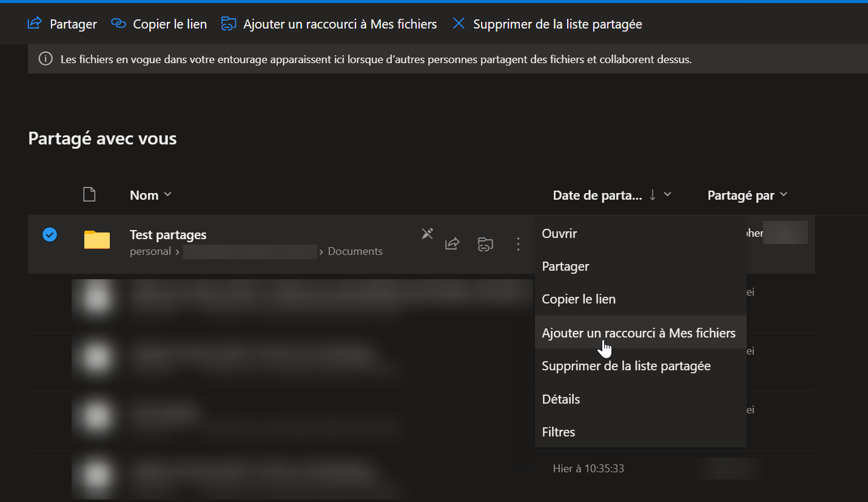Click the info icon in the notification banner
Screen dimensions: 868x502
45,59
